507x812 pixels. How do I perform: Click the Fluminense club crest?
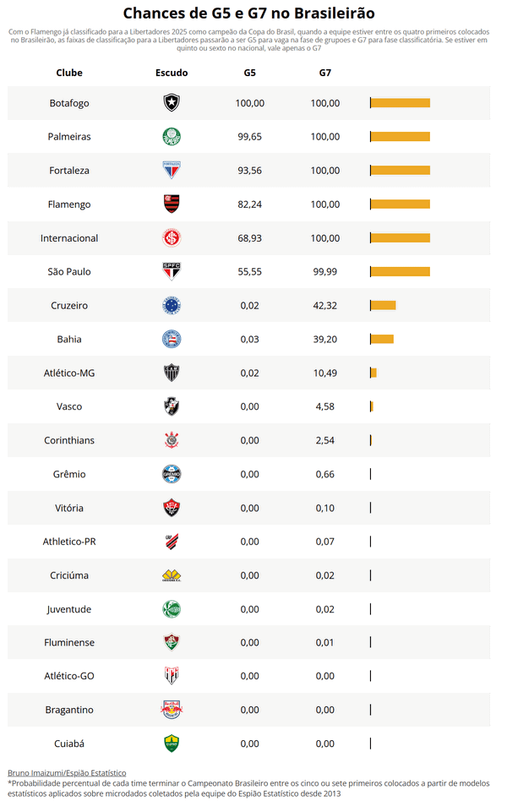[172, 642]
